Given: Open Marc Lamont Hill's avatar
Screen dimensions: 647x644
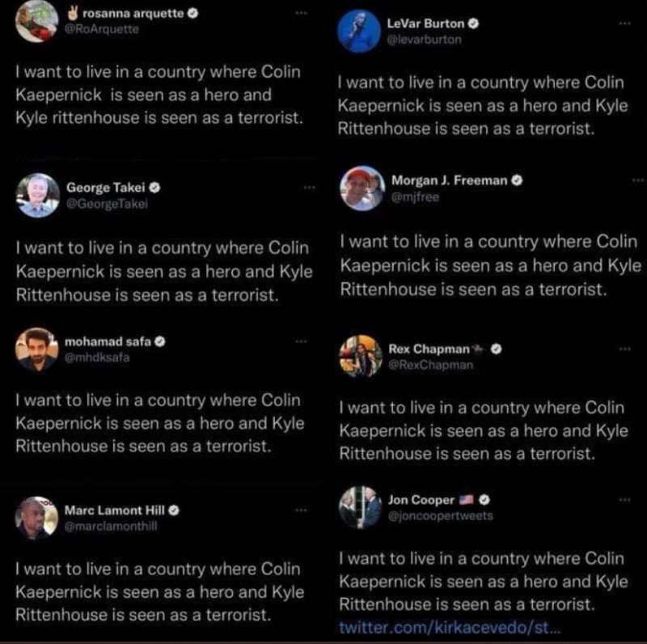Looking at the screenshot, I should click(x=36, y=518).
